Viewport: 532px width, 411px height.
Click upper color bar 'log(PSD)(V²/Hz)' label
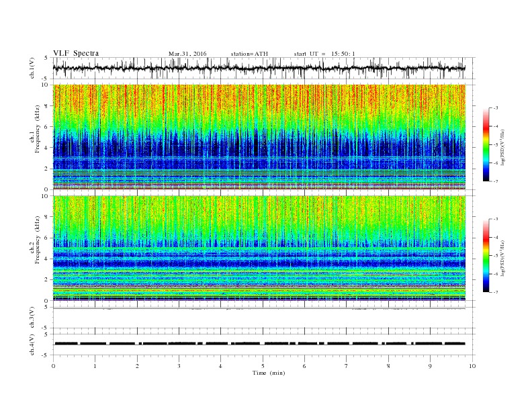point(503,147)
